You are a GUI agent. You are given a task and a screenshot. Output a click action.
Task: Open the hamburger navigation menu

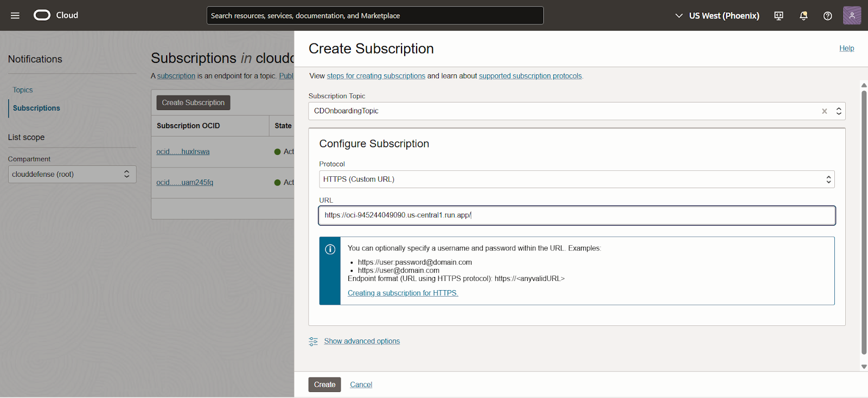point(15,15)
